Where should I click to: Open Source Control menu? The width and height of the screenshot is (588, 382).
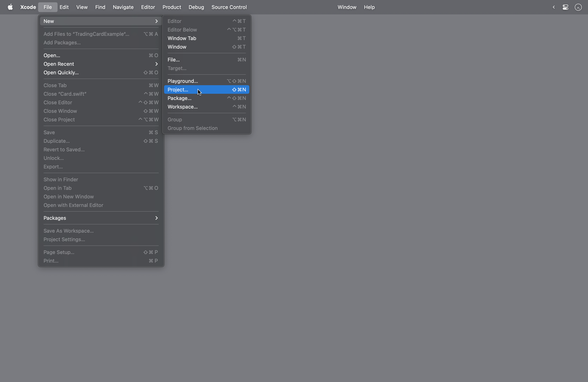click(x=229, y=7)
